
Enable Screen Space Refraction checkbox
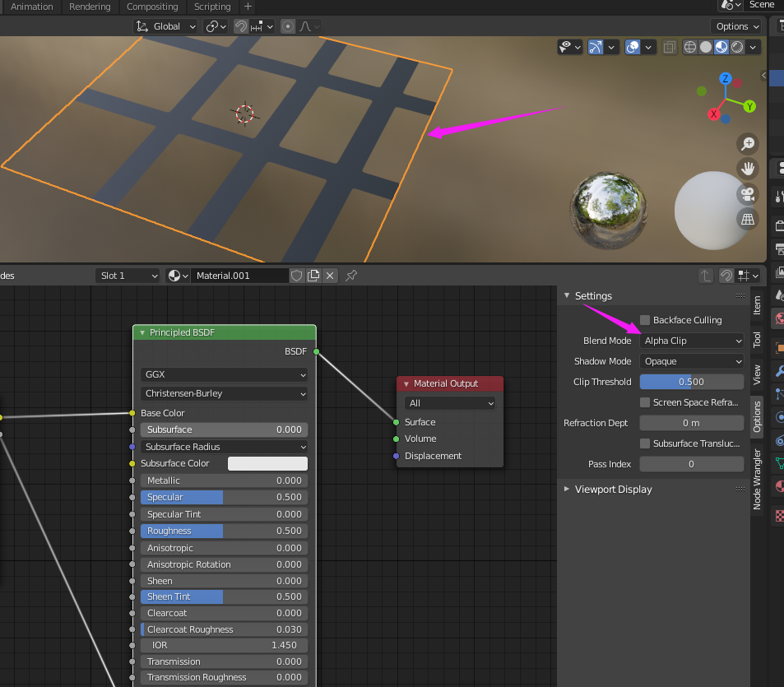645,402
